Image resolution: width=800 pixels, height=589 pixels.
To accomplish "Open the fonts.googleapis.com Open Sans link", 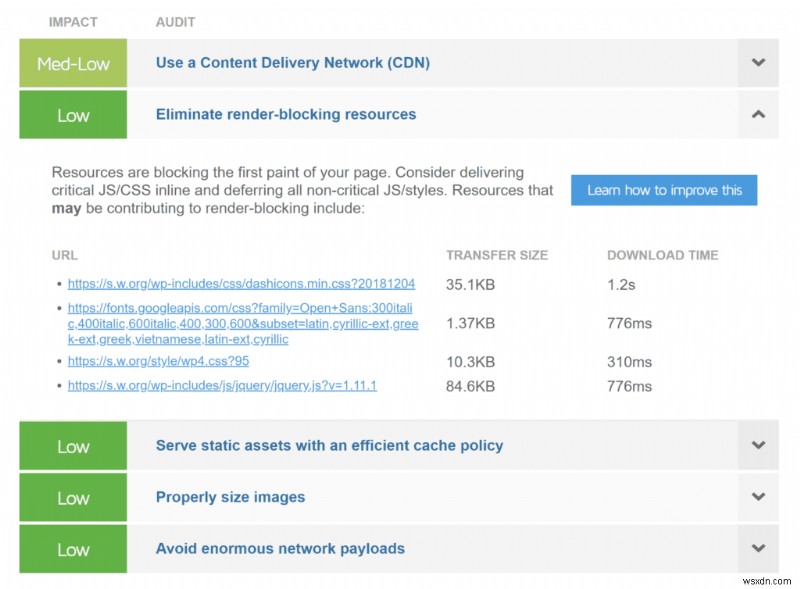I will point(243,324).
